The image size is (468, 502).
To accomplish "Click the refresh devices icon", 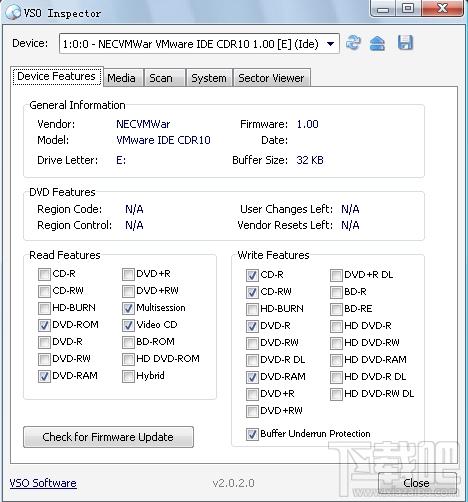I will (x=353, y=43).
